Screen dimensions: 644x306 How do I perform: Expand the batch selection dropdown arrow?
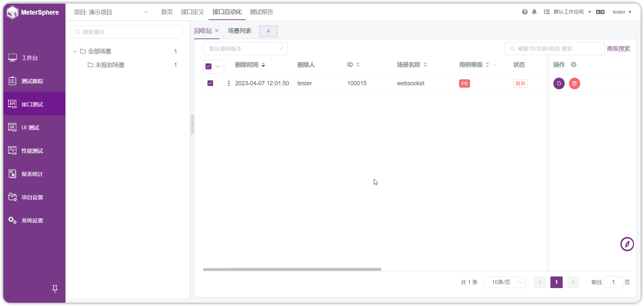point(218,66)
